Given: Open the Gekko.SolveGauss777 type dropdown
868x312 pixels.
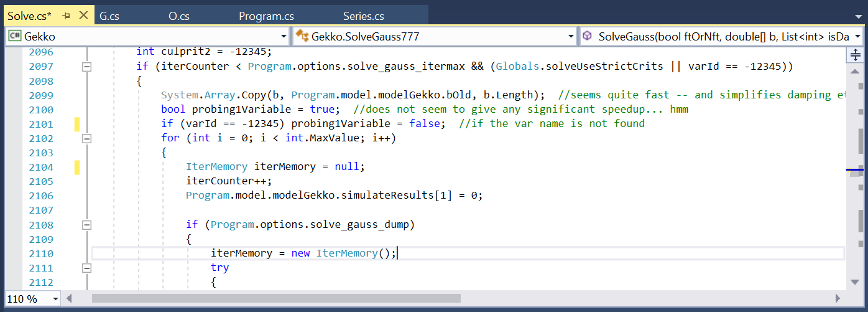Looking at the screenshot, I should [571, 37].
